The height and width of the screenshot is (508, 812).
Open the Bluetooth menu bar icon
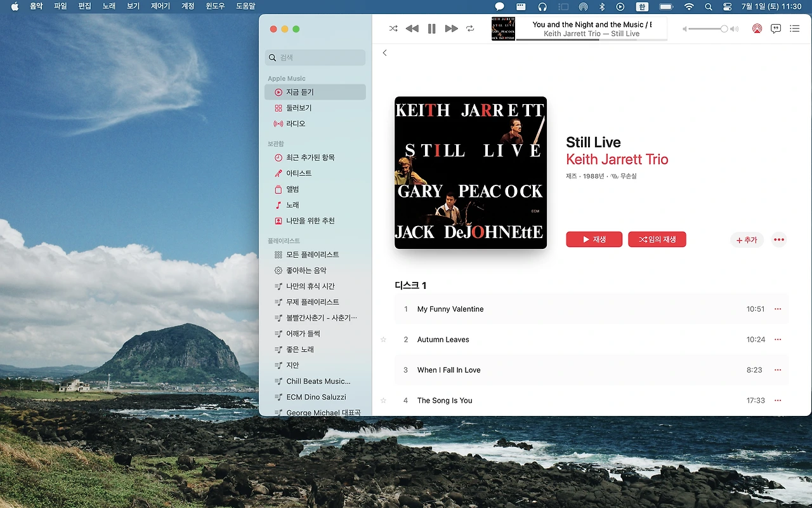(x=602, y=7)
